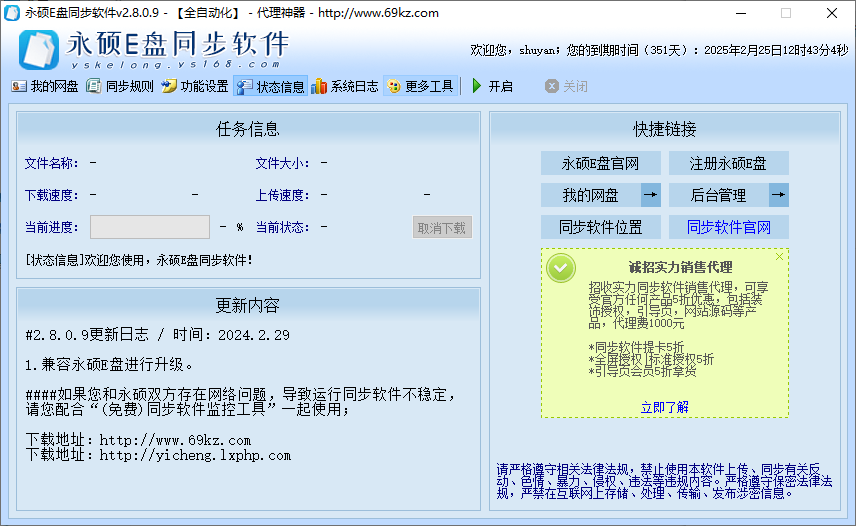Expand the arrow beside 我的网盘 button
Viewport: 856px width, 526px height.
[x=650, y=195]
